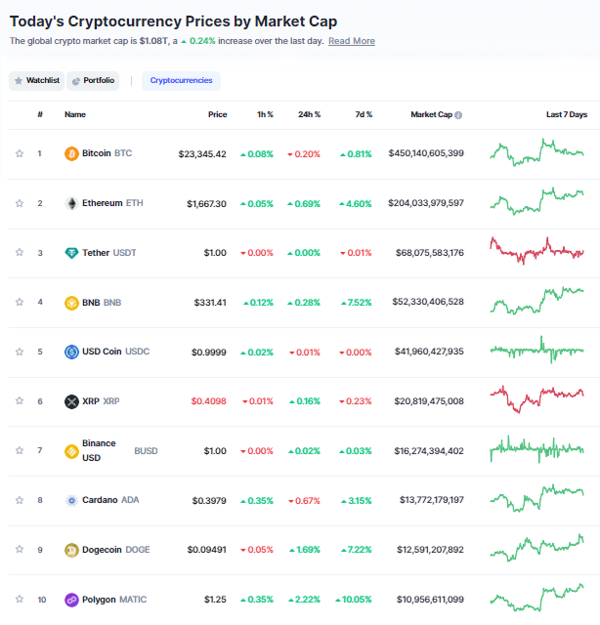Image resolution: width=600 pixels, height=625 pixels.
Task: Click the Polygon purple logo icon
Action: 71,599
